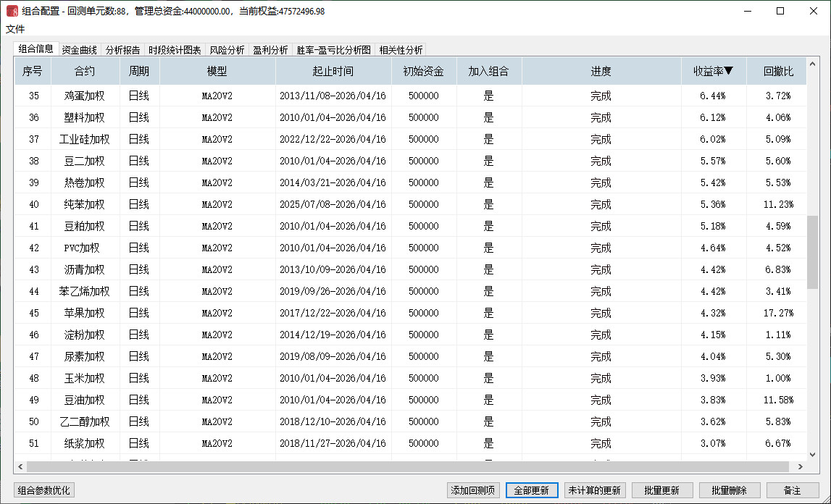Click the 全部更新 button

point(531,490)
